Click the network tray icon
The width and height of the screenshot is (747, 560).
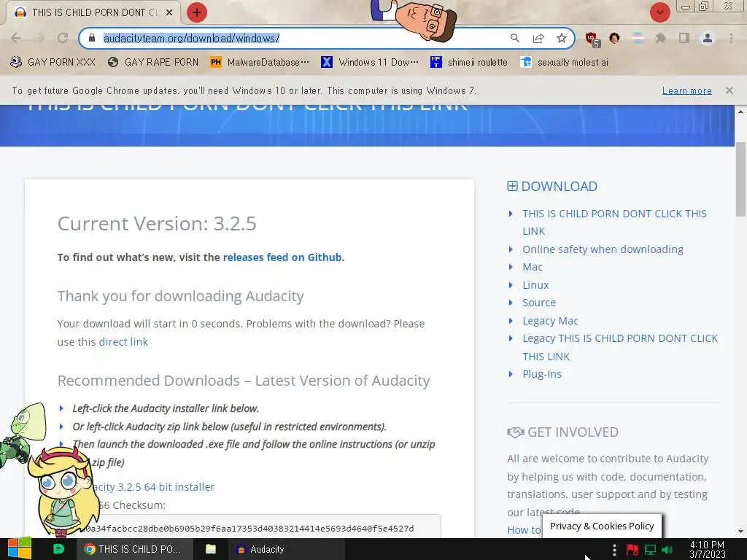(650, 550)
